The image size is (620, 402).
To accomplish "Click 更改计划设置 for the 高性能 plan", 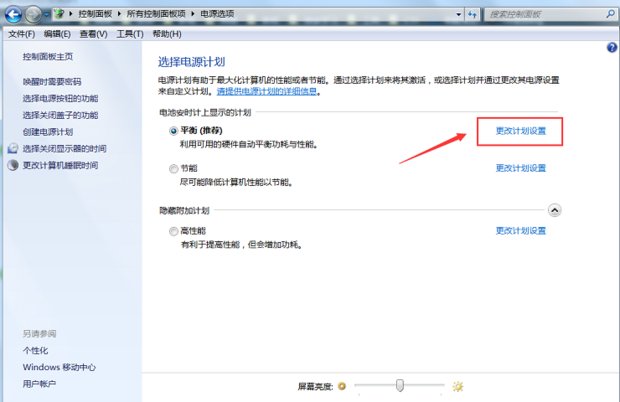I will tap(521, 230).
